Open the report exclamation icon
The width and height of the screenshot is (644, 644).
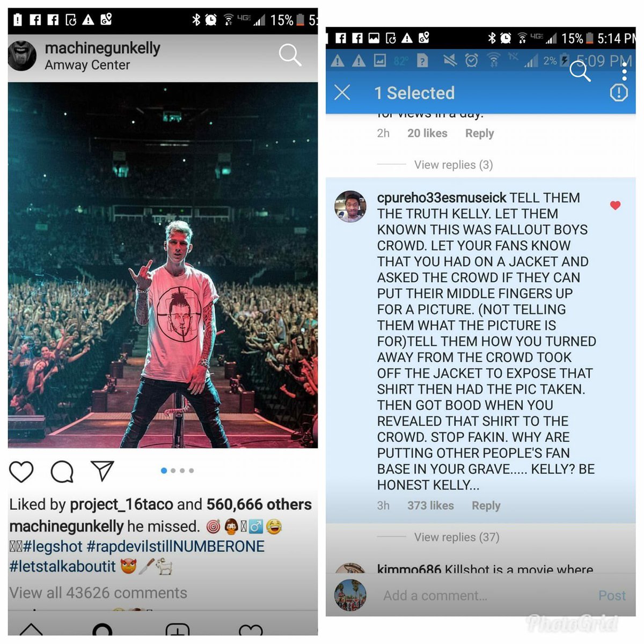[x=619, y=93]
